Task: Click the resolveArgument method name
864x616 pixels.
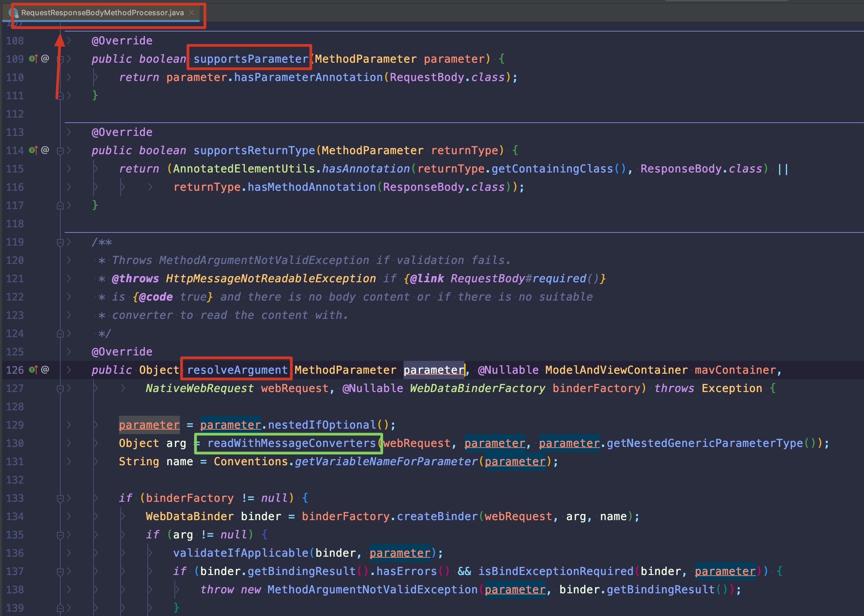Action: coord(238,370)
